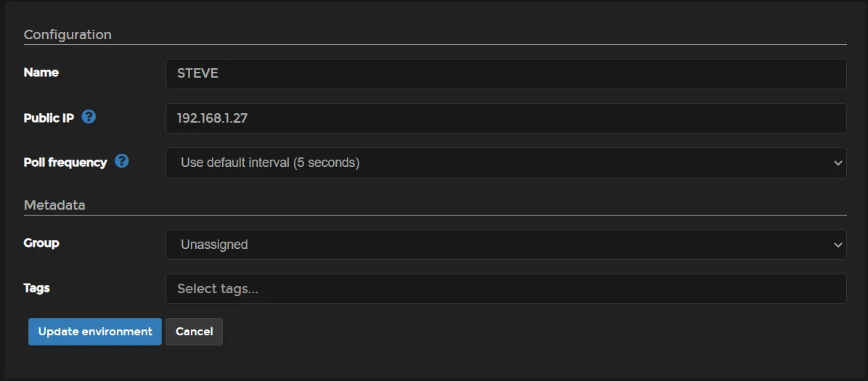Click the chevron arrow of Group select

pyautogui.click(x=838, y=245)
